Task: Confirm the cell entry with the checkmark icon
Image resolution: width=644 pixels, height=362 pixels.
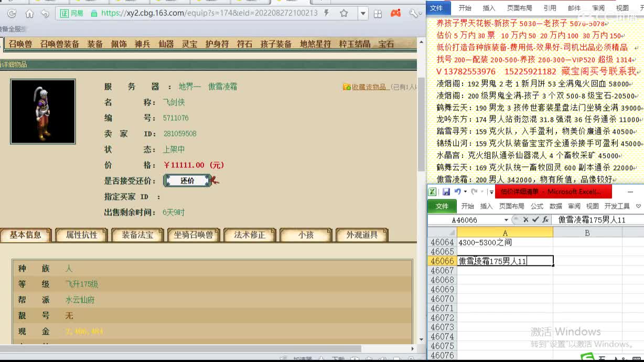Action: point(535,220)
